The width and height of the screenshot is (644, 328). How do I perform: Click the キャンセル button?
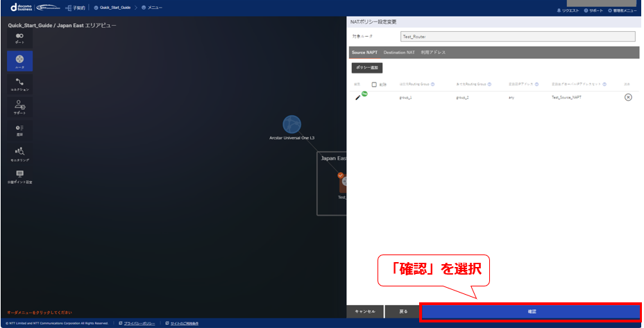click(365, 311)
